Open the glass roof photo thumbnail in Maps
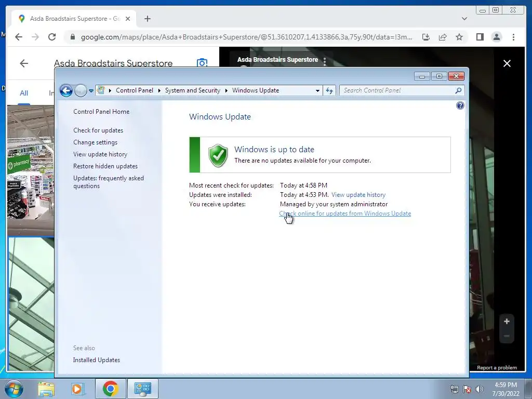The image size is (532, 399). [32, 304]
